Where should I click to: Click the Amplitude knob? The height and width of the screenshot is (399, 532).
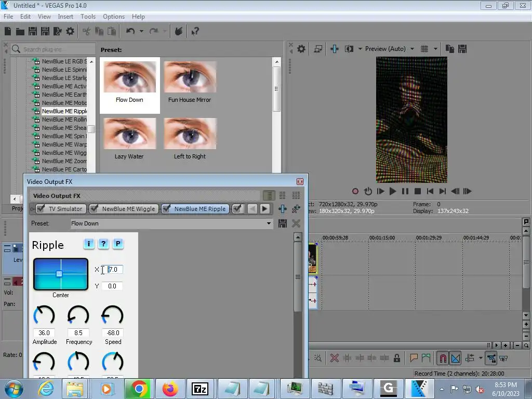(x=44, y=315)
